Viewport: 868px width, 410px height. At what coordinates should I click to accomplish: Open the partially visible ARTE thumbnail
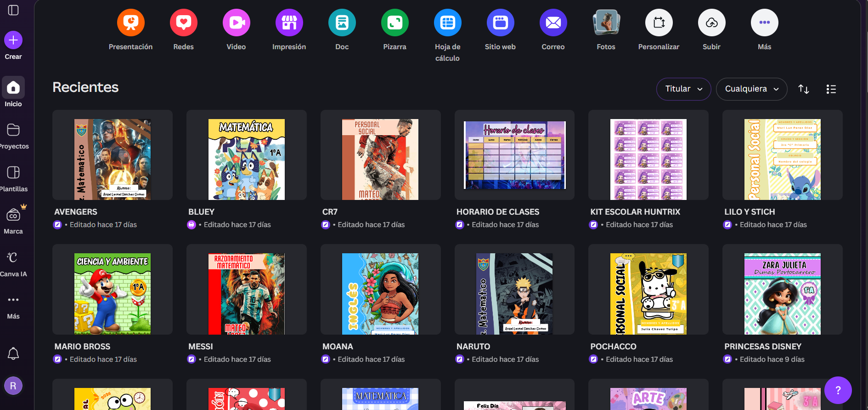coord(648,394)
